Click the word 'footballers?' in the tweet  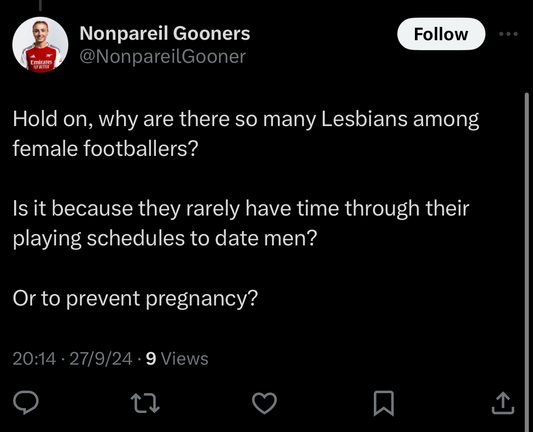pyautogui.click(x=141, y=148)
